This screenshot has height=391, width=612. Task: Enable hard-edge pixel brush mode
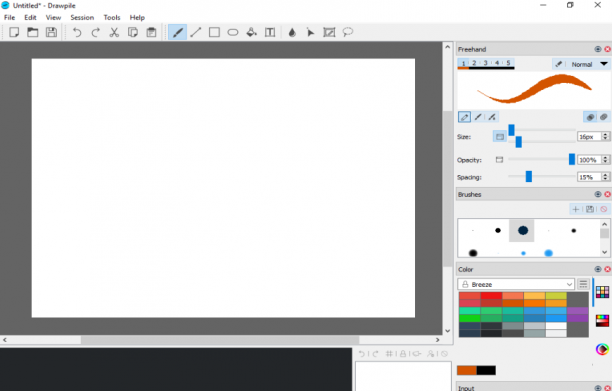(x=464, y=117)
